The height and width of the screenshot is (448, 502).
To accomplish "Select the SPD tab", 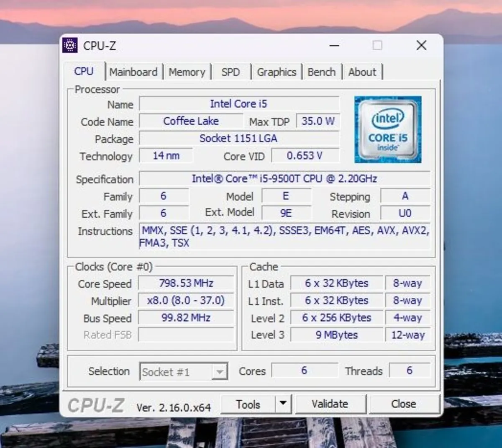I will click(231, 72).
